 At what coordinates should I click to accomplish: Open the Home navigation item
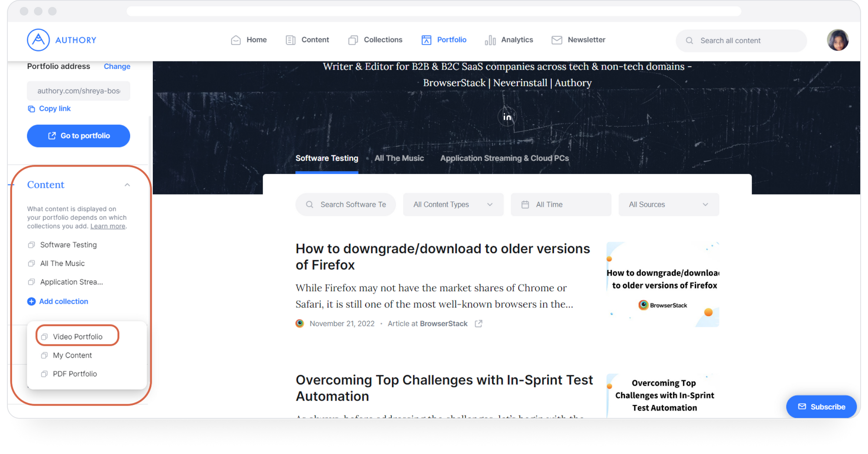pyautogui.click(x=249, y=40)
